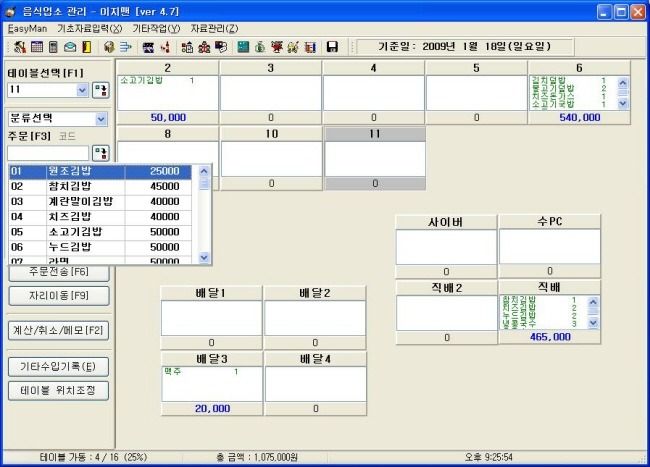Select the 수PC table header
The height and width of the screenshot is (467, 650).
(550, 222)
